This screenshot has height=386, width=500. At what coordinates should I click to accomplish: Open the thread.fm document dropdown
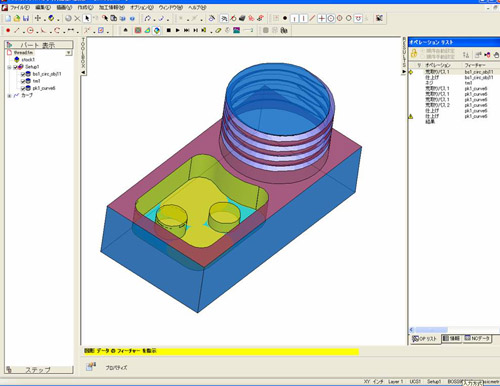click(69, 53)
